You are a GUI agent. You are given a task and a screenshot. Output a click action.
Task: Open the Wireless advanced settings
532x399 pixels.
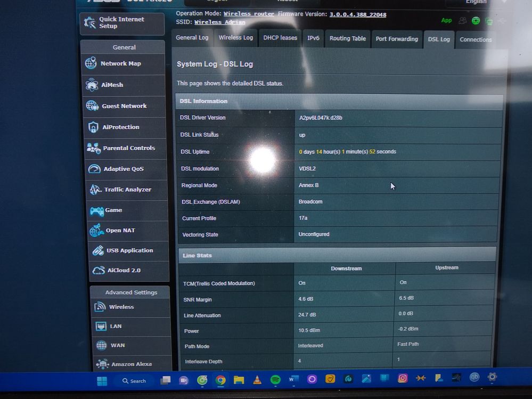121,307
